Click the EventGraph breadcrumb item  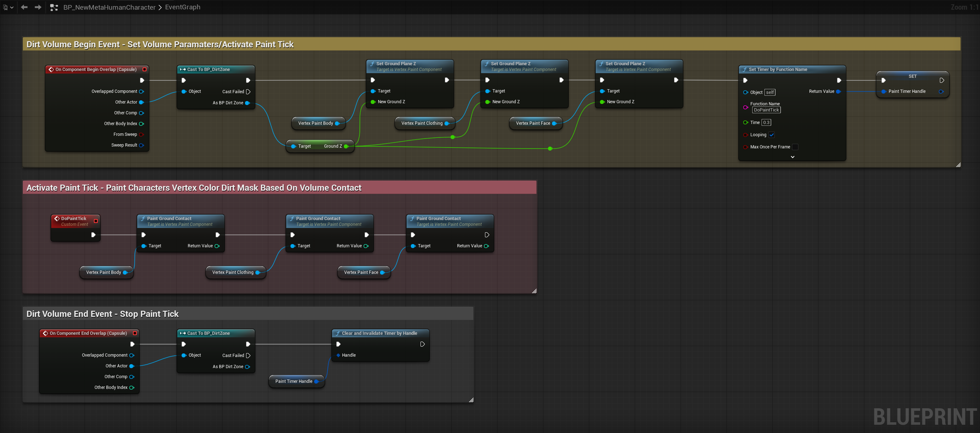click(x=182, y=7)
